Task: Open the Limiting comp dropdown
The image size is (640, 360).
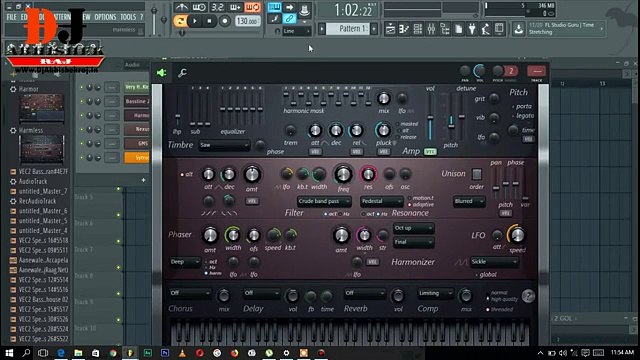Action: point(435,293)
